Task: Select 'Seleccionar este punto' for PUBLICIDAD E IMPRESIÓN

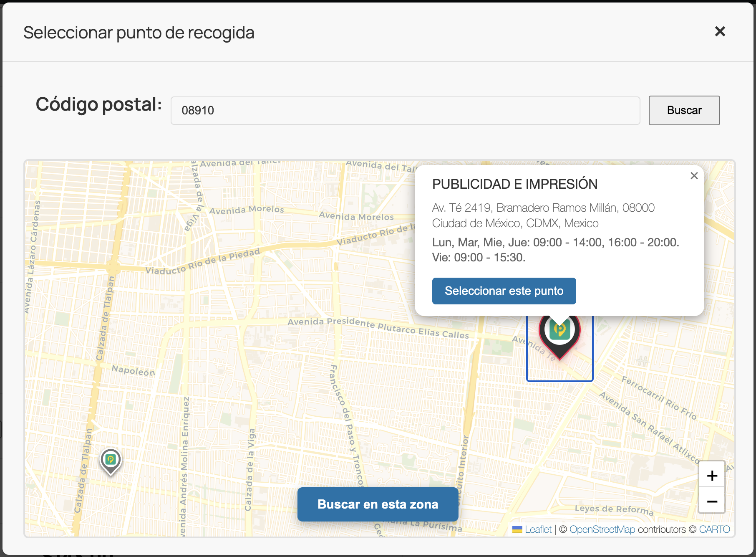Action: coord(504,291)
